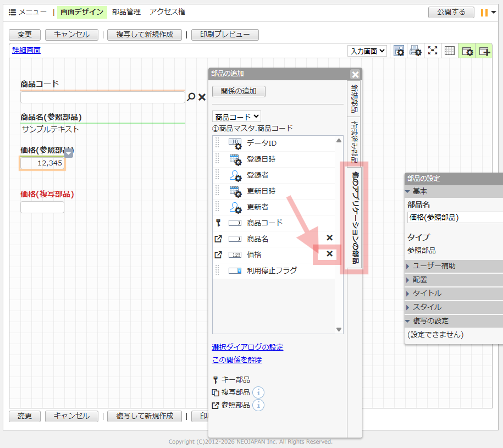
Task: Clear 商品コード with the X icon
Action: [x=202, y=97]
